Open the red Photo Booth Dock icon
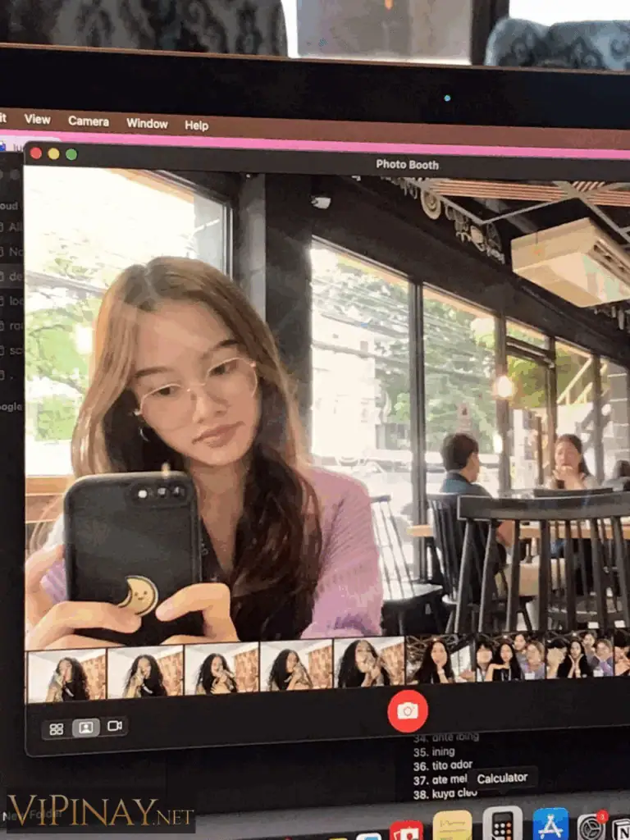The image size is (630, 840). tap(405, 830)
